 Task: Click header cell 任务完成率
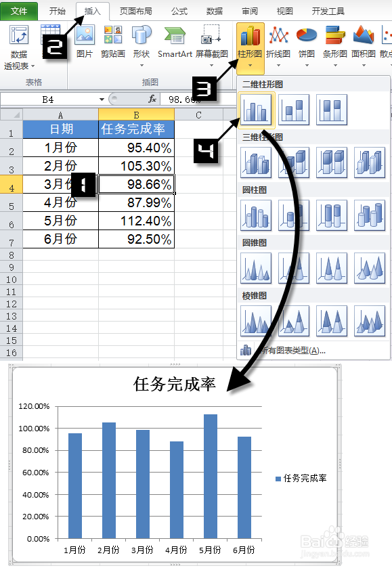pyautogui.click(x=136, y=129)
